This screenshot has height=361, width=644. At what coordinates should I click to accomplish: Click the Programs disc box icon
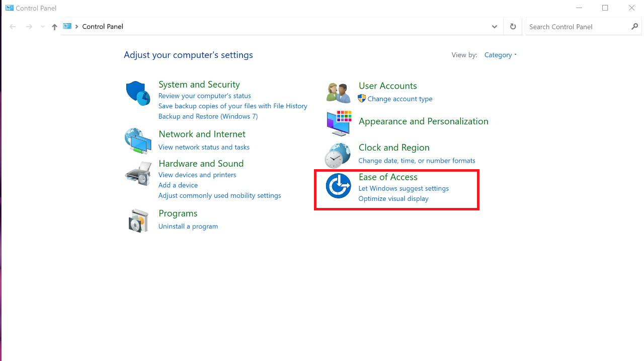pyautogui.click(x=138, y=221)
